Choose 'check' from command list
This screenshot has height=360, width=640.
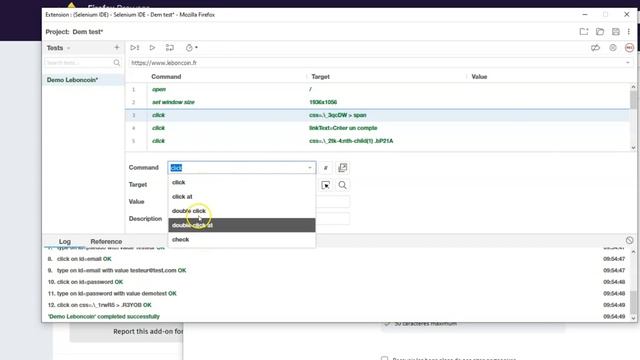pyautogui.click(x=242, y=240)
